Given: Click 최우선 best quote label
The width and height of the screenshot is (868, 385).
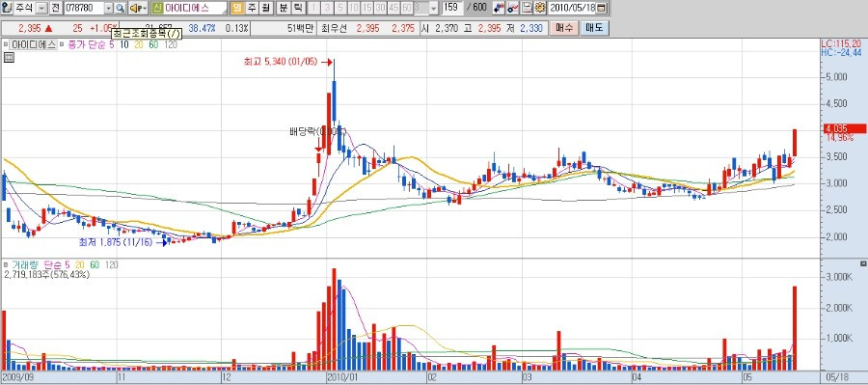Looking at the screenshot, I should [334, 28].
